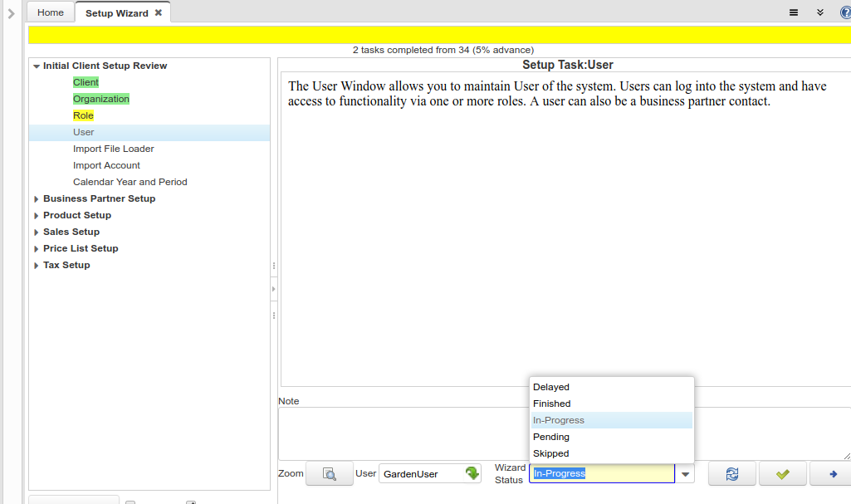Click the green arrow beside GardenUser
This screenshot has height=504, width=851.
pyautogui.click(x=472, y=473)
